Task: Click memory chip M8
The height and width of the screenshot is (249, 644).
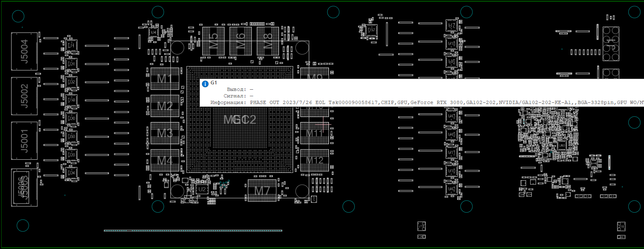Action: pos(268,41)
